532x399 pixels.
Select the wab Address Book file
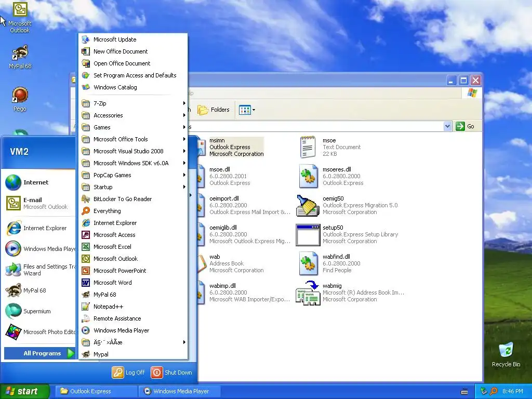(x=231, y=263)
